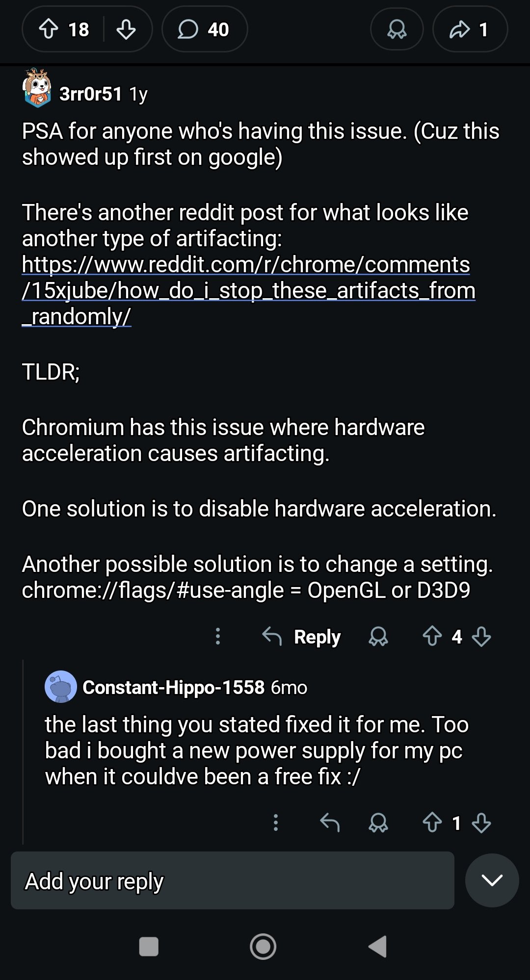This screenshot has height=980, width=530.
Task: Open more options on 3rr0r51's comment
Action: pyautogui.click(x=218, y=636)
